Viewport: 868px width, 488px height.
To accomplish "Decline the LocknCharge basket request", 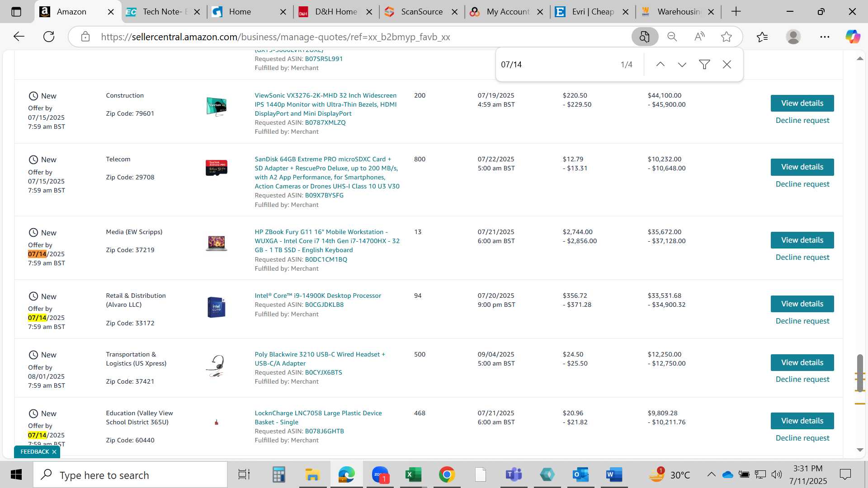I will click(802, 438).
